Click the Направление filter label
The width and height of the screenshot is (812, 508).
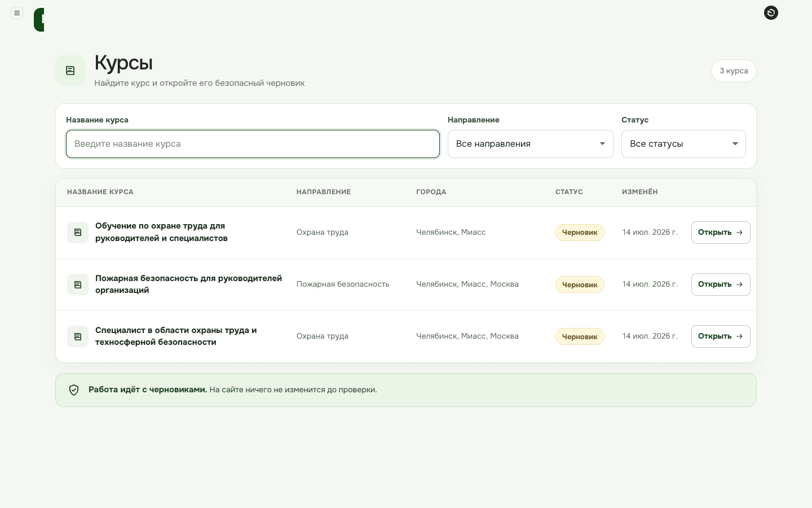point(474,120)
